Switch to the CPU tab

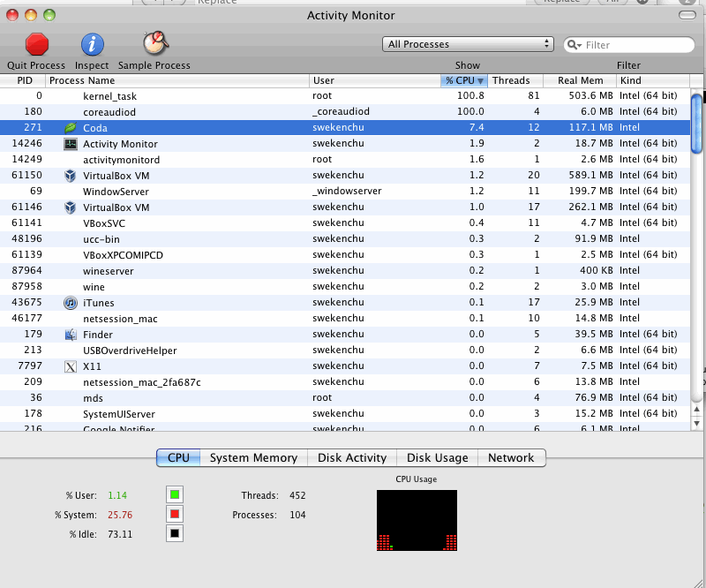(178, 458)
